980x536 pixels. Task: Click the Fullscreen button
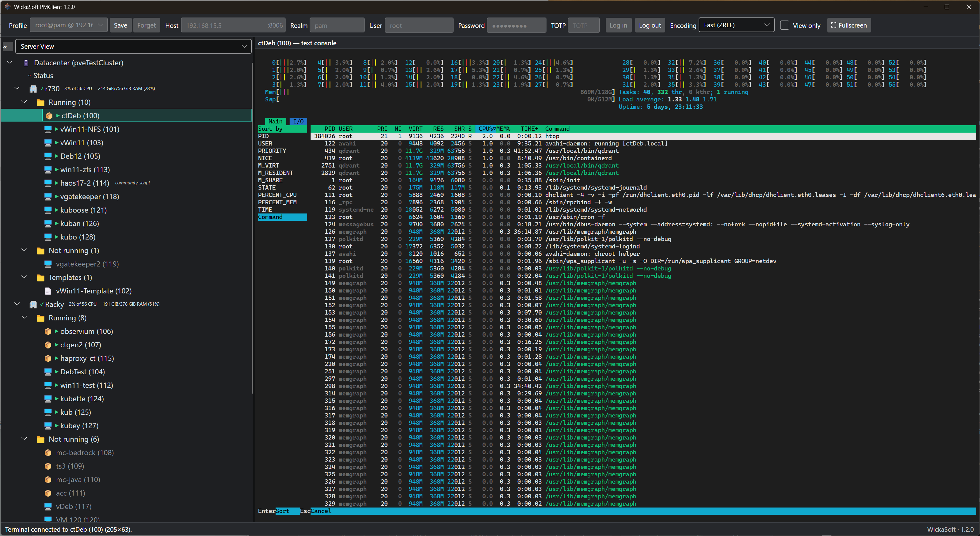[849, 25]
